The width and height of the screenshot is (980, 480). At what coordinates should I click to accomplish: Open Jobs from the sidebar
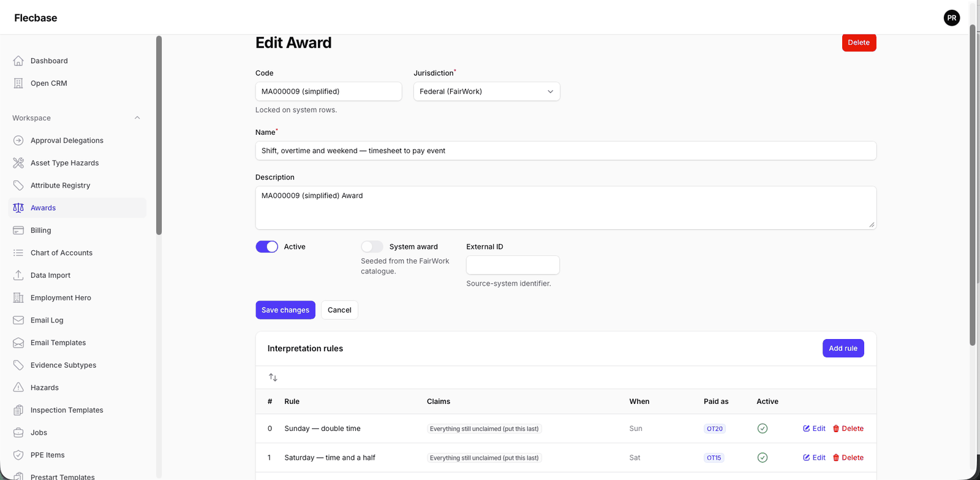[77, 433]
